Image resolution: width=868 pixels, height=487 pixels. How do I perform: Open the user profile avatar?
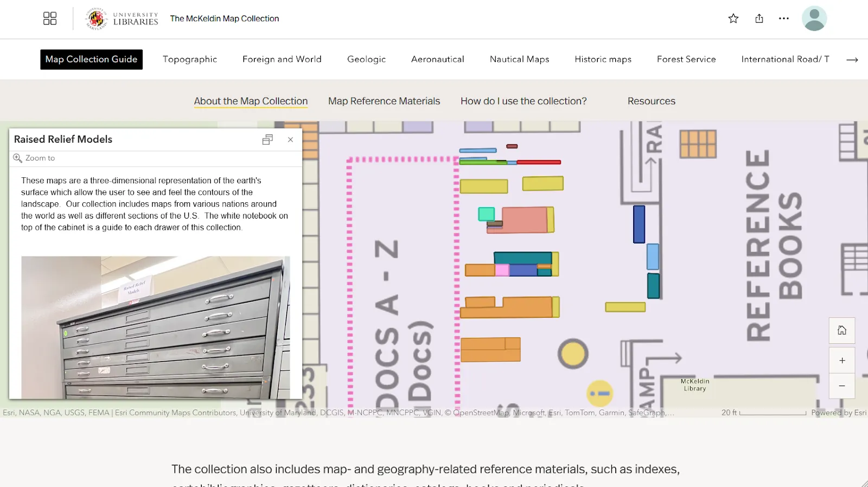pos(814,18)
